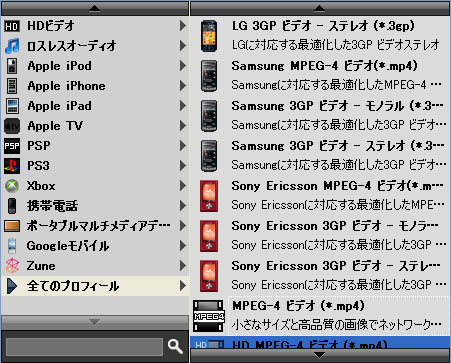Select HD MPEG-4 ビデオ highlighted profile
Viewport: 451px width, 363px height.
pos(320,343)
